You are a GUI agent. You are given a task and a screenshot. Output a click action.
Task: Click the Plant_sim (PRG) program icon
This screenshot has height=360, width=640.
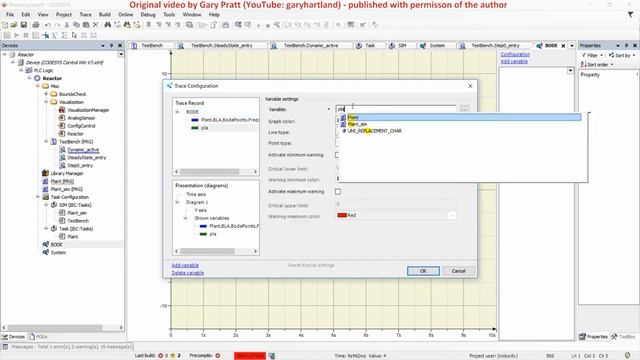click(45, 189)
